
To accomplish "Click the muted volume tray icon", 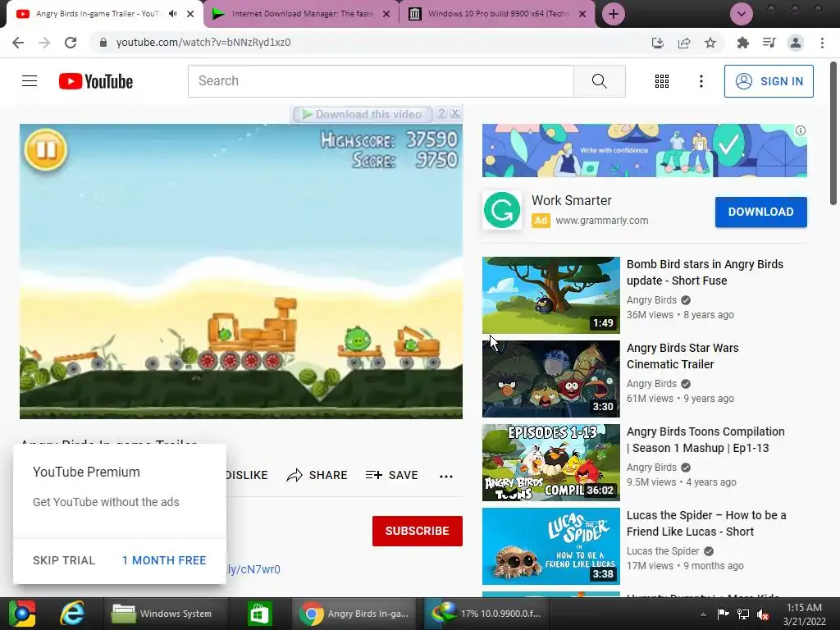I will 763,614.
